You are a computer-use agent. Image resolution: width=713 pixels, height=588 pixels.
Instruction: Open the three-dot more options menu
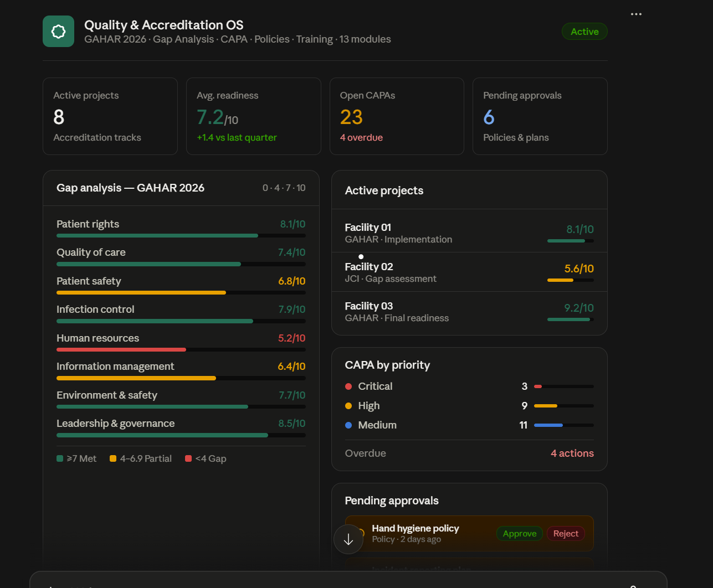tap(636, 14)
